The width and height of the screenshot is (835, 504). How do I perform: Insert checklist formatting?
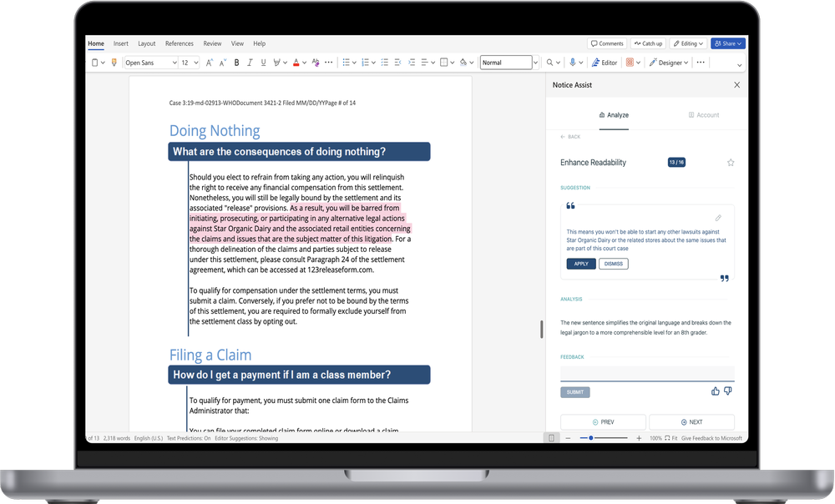(x=384, y=63)
